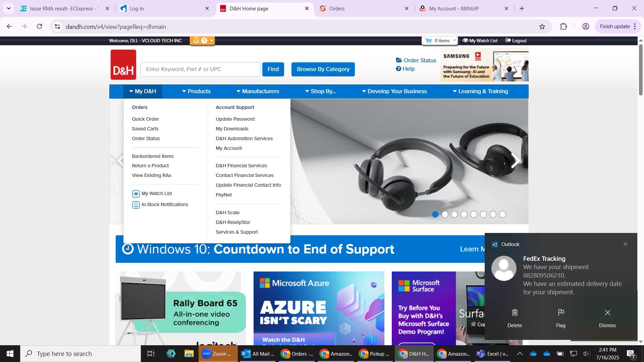The width and height of the screenshot is (644, 362).
Task: Open Order Status folder link at top
Action: [416, 60]
